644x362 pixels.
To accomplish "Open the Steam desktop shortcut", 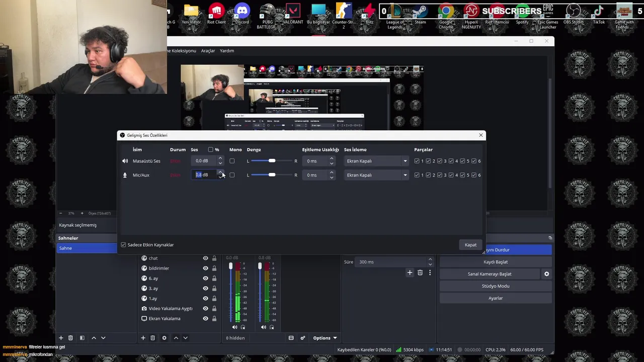I will [420, 14].
